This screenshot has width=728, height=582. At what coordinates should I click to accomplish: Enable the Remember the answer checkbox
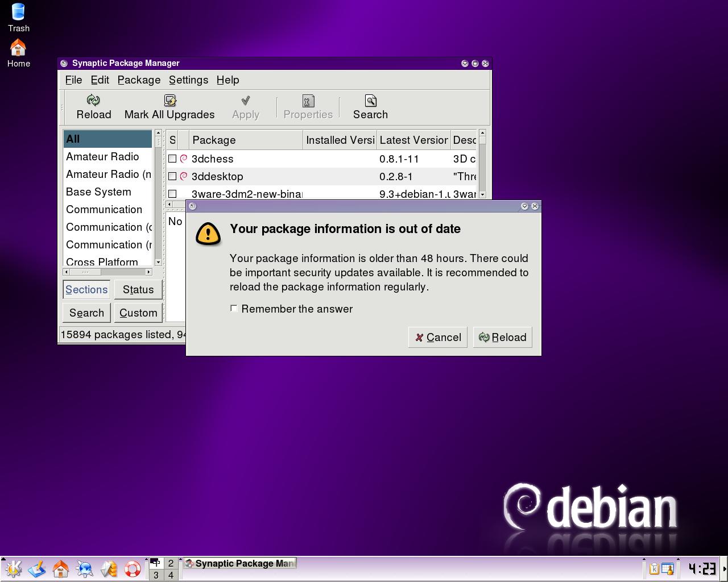[234, 308]
